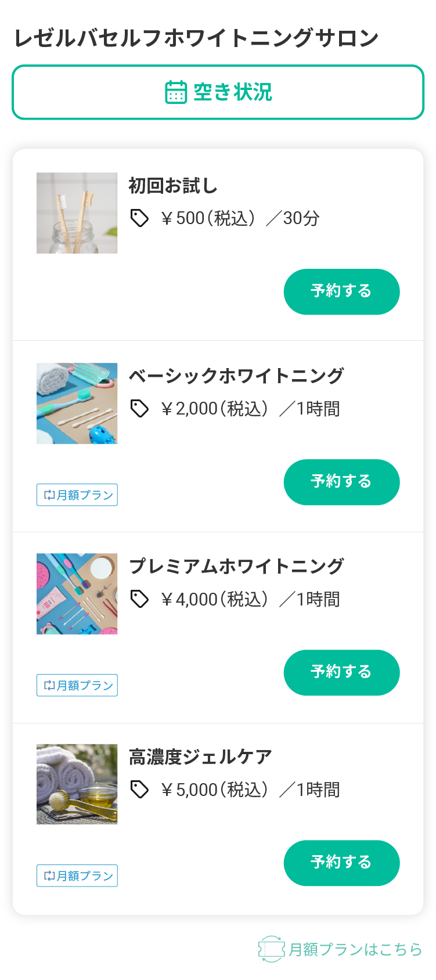Click price tag icon beside ¥500
Screen dimensions: 436x980
tap(139, 218)
